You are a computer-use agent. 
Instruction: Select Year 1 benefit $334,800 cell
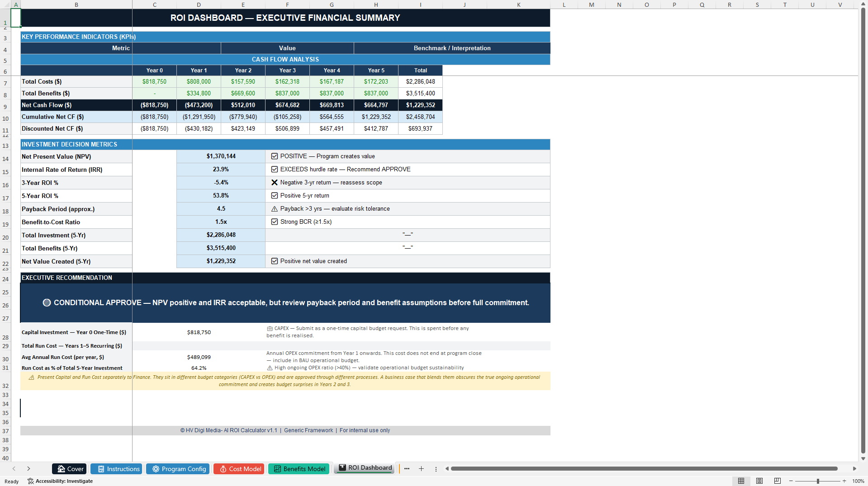pyautogui.click(x=199, y=94)
